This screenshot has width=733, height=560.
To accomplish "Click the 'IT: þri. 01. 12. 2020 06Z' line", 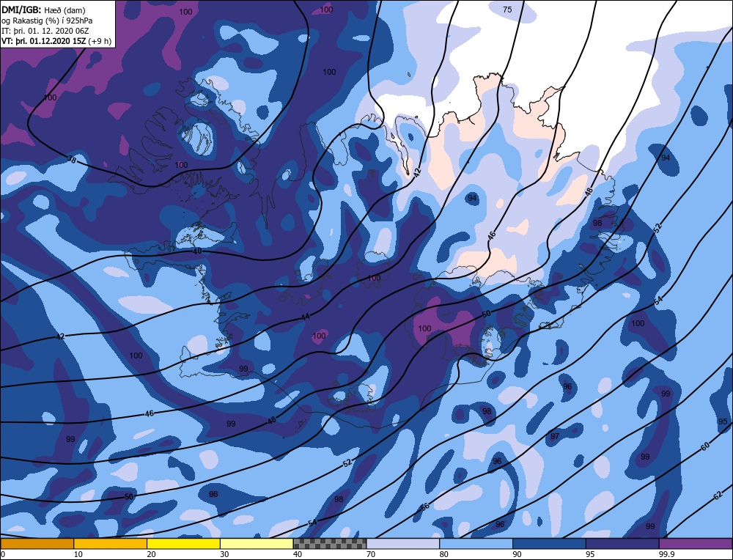I will coord(45,31).
